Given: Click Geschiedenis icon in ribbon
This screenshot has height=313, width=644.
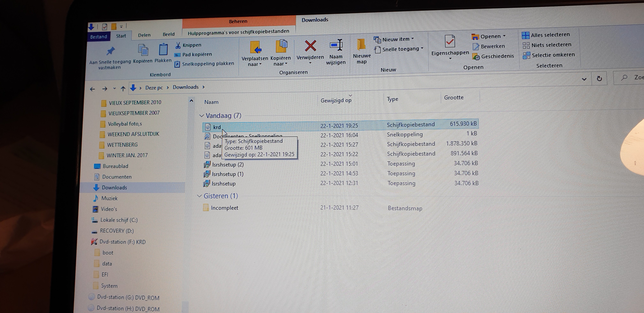Looking at the screenshot, I should coord(476,57).
